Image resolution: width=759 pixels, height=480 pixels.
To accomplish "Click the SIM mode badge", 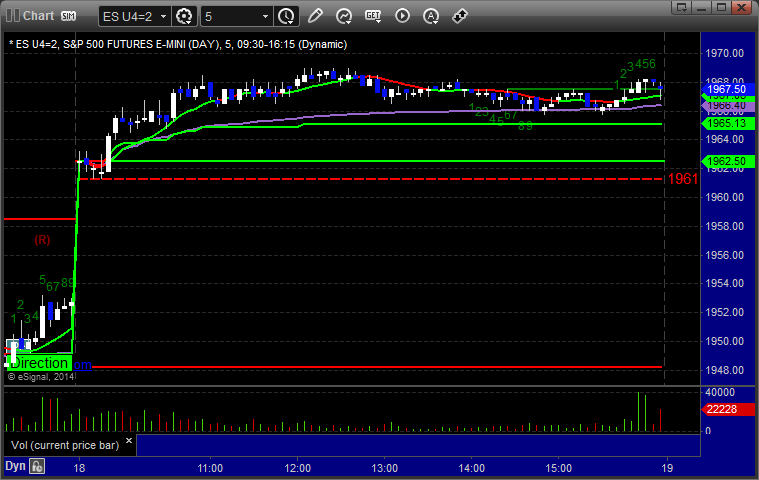I will click(x=68, y=16).
